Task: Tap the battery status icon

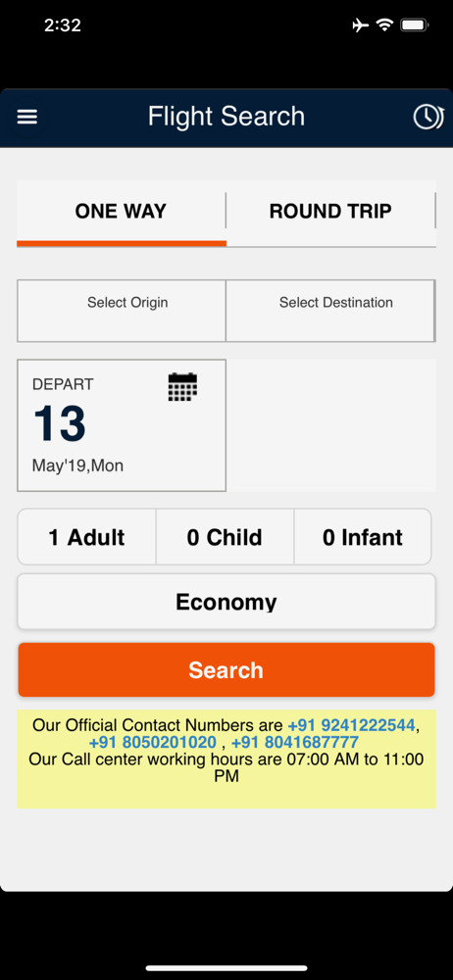Action: click(x=414, y=25)
